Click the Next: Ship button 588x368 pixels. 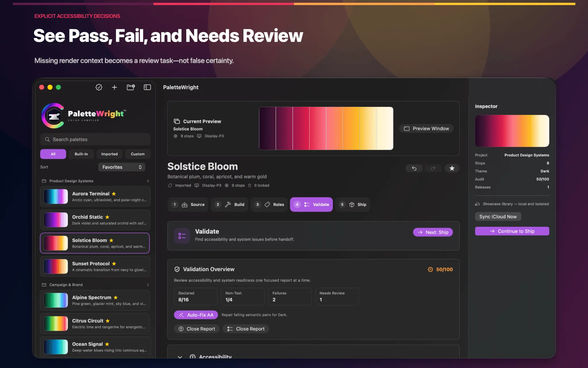click(x=433, y=232)
